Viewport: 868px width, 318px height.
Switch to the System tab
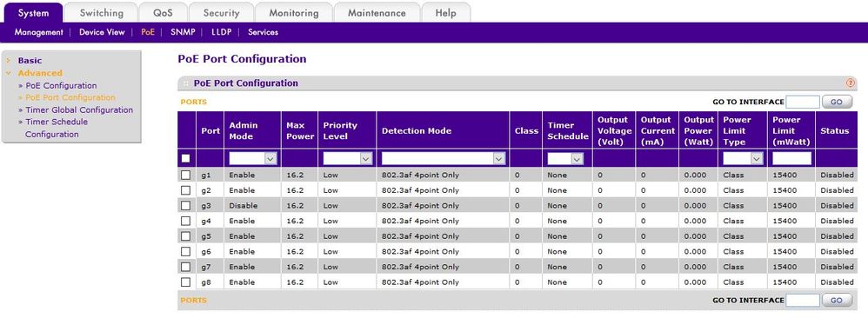click(33, 13)
